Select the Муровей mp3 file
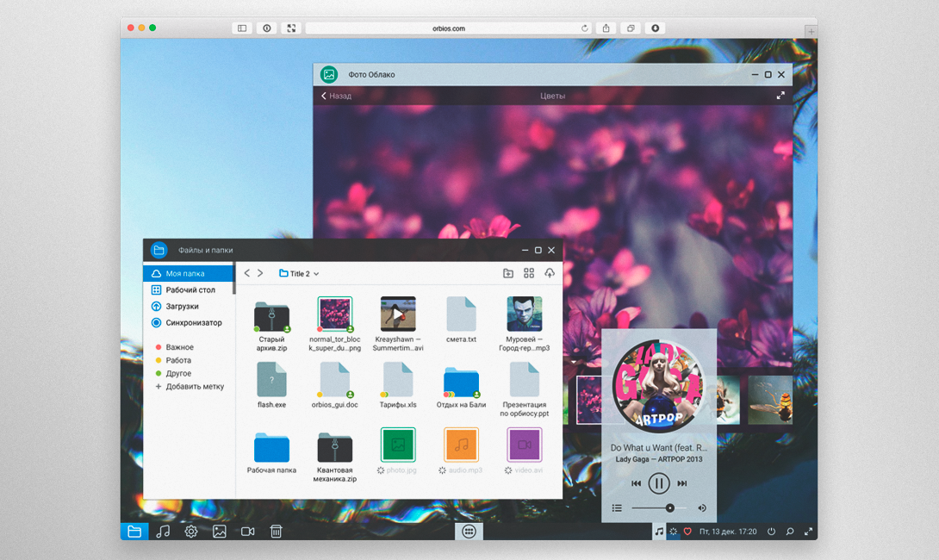The width and height of the screenshot is (939, 560). 524,324
